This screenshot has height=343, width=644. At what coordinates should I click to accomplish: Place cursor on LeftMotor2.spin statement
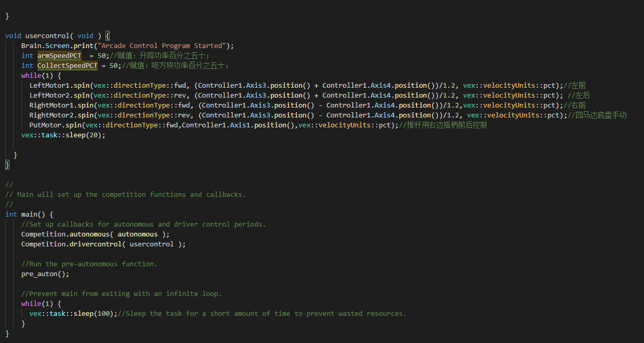[x=309, y=95]
